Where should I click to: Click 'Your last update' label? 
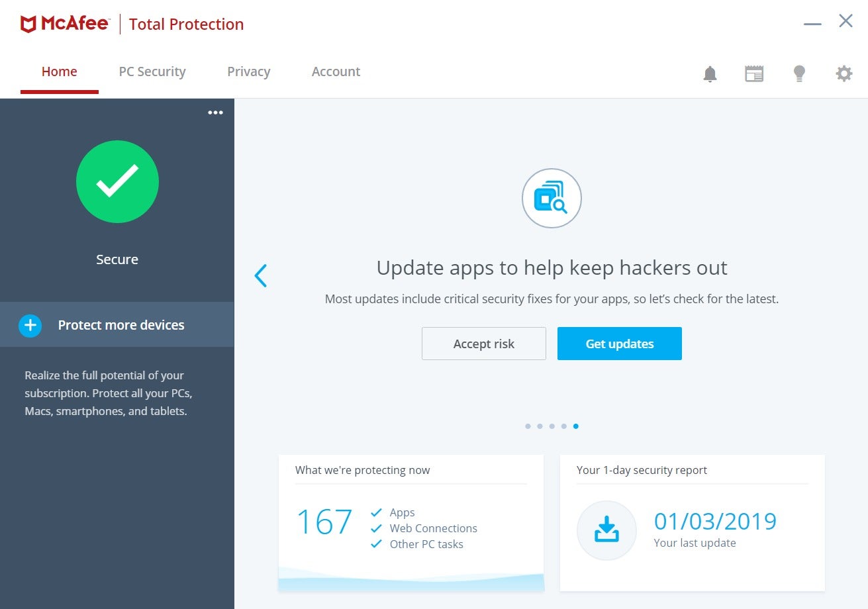[x=695, y=543]
